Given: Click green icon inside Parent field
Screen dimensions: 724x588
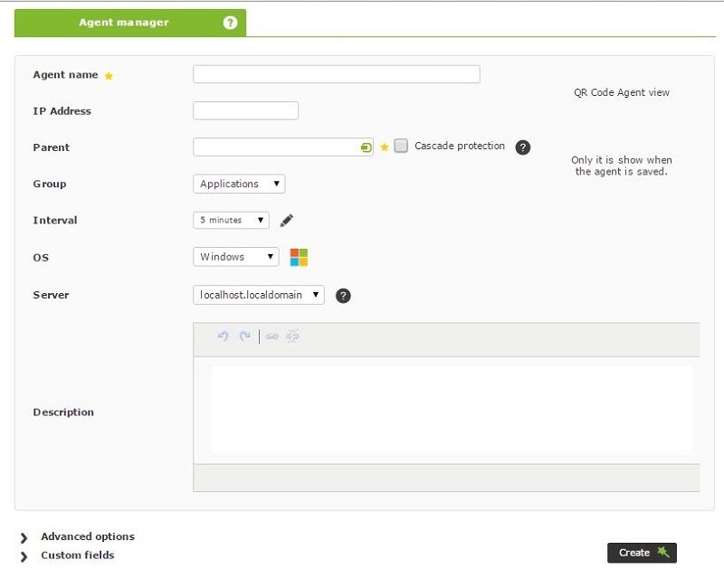Looking at the screenshot, I should click(366, 147).
